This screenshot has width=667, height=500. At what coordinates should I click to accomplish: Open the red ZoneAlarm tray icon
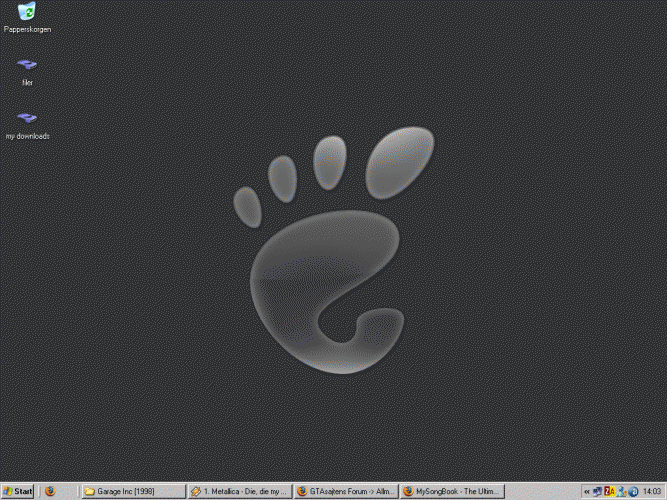click(x=609, y=492)
